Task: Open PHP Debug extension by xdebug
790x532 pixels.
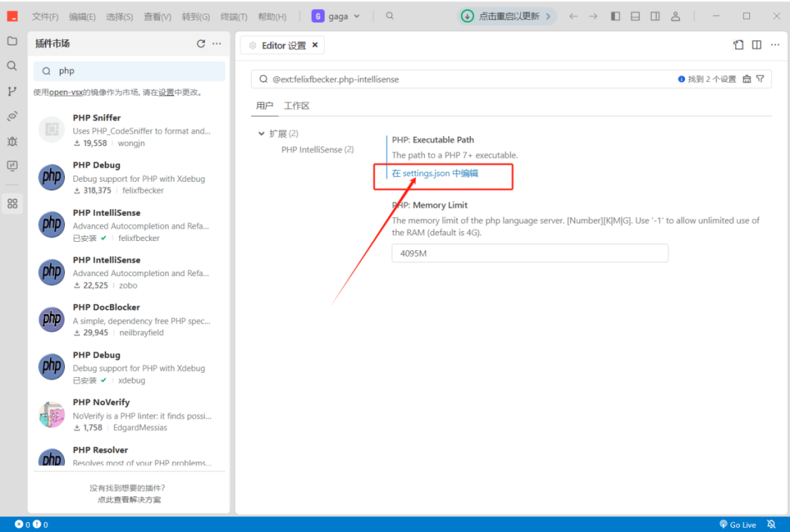Action: coord(129,367)
